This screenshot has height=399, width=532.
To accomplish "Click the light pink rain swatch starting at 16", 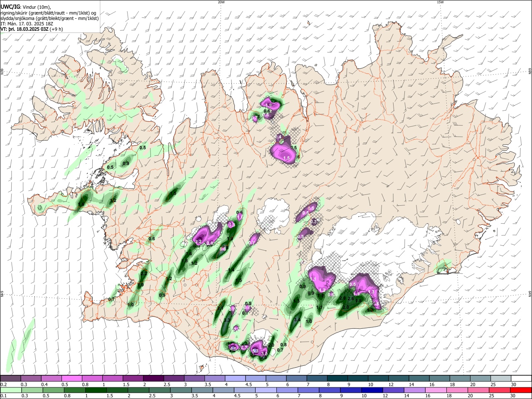I will click(x=435, y=390).
